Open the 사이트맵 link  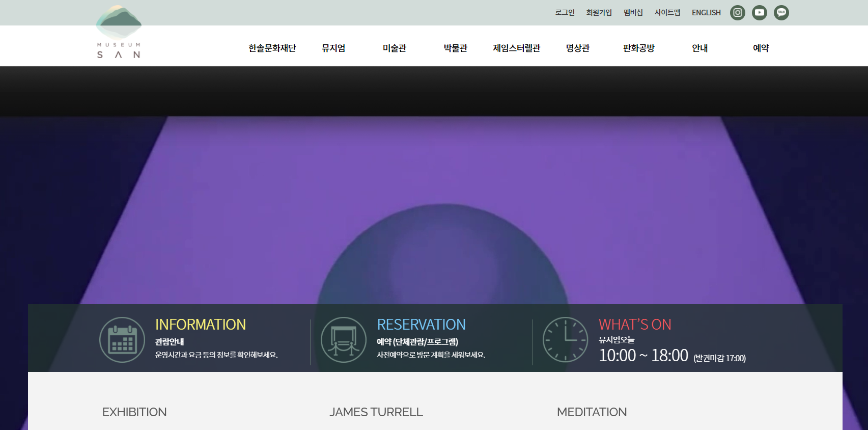click(x=667, y=13)
